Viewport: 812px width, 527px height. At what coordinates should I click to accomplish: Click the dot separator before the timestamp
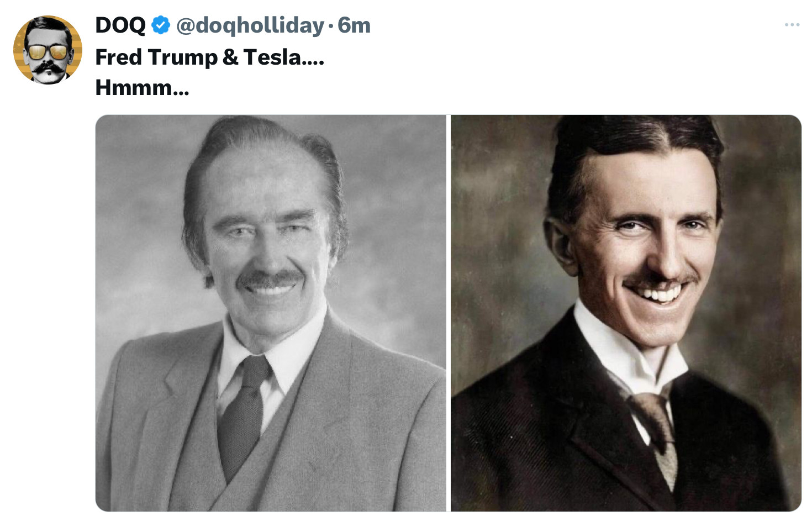click(331, 26)
